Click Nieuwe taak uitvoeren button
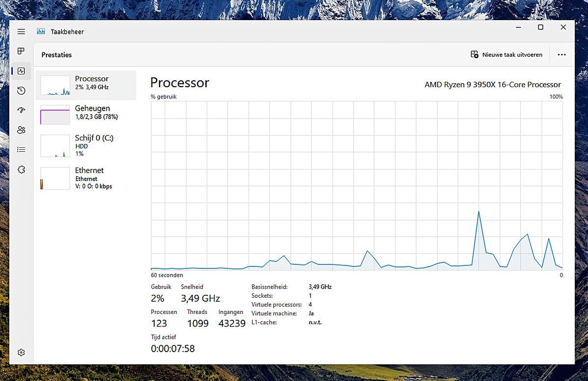 507,55
